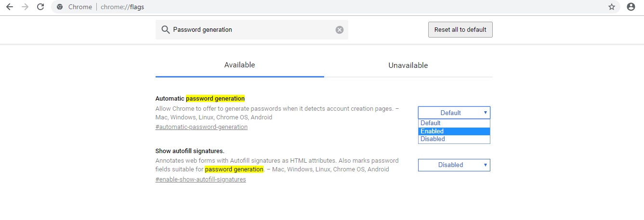Go back using the browser back arrow
Viewport: 644px width, 220px height.
9,7
